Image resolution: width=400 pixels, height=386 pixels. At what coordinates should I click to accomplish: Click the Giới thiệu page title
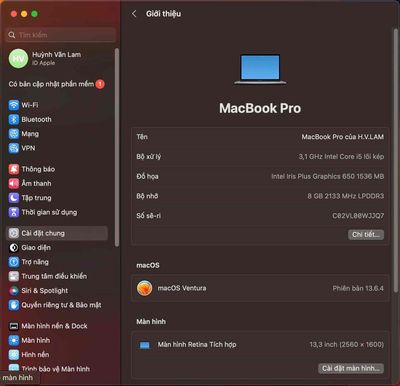163,14
